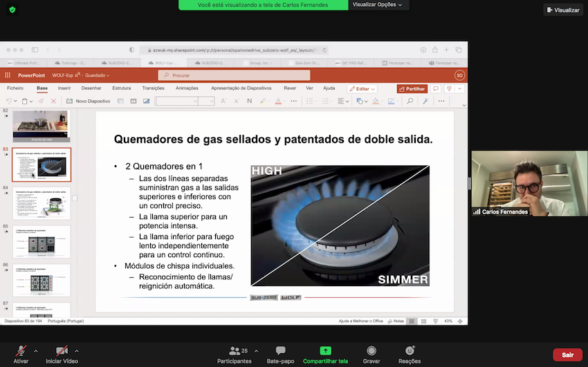Click Compartilhar tela button

pyautogui.click(x=326, y=355)
